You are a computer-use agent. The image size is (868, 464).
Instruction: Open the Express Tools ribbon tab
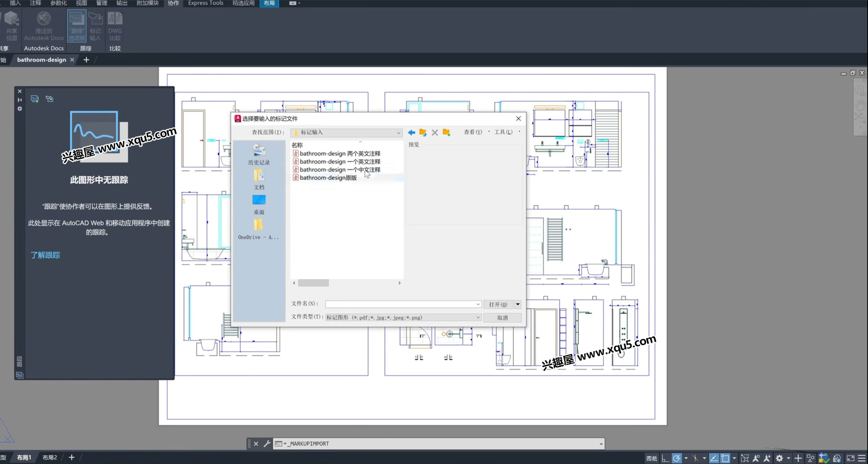click(x=206, y=3)
